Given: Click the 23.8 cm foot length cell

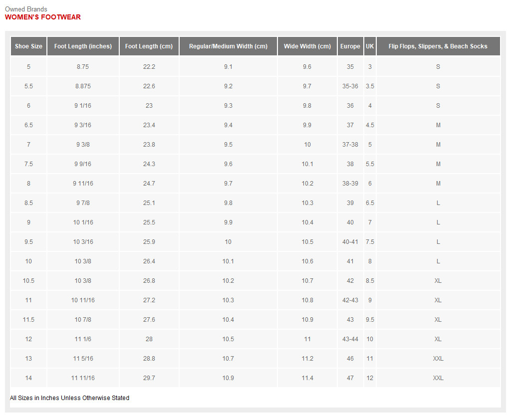Looking at the screenshot, I should click(149, 144).
